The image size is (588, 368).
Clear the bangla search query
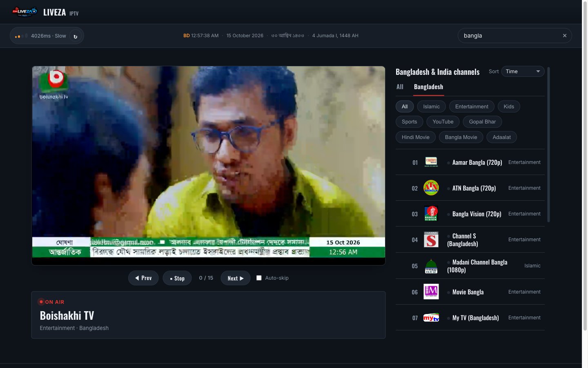tap(565, 36)
